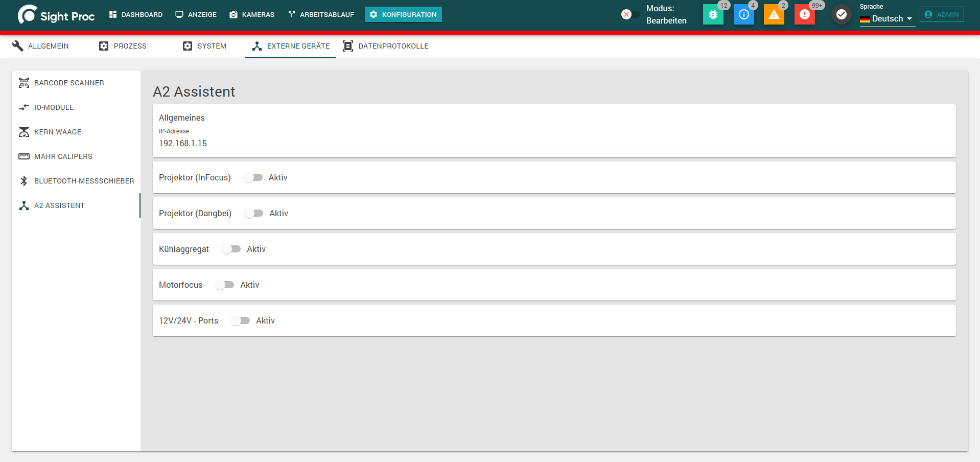This screenshot has height=462, width=980.
Task: Switch to the Allgemein tab
Action: click(x=41, y=46)
